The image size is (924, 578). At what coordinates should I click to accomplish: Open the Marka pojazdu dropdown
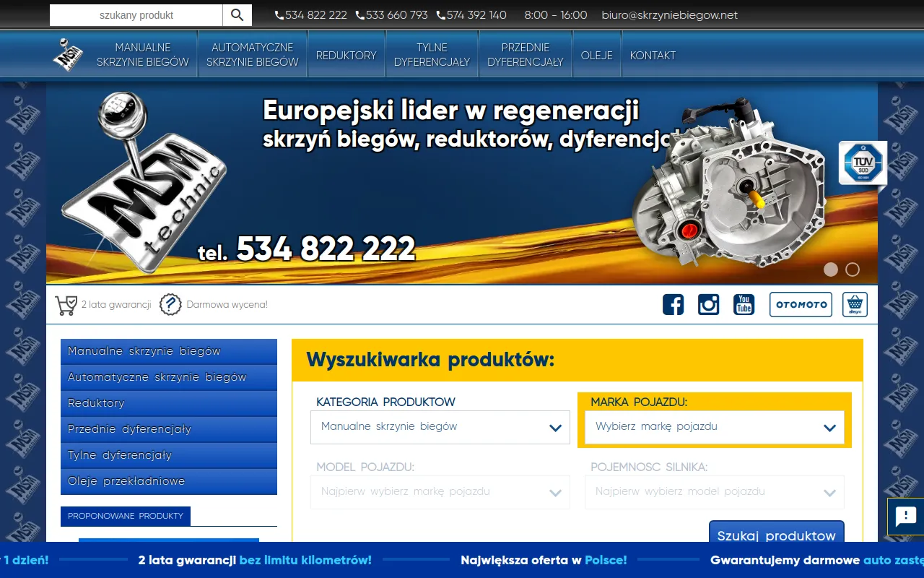(x=715, y=427)
